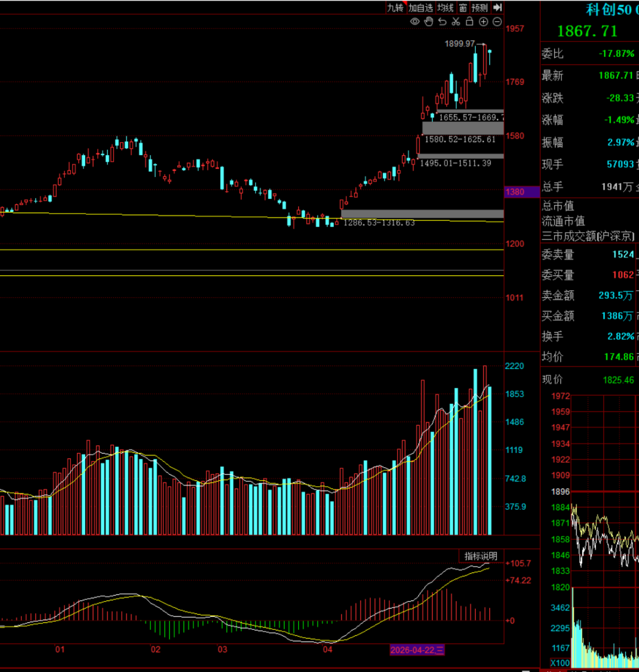The height and width of the screenshot is (672, 639).
Task: Click the 1957 price axis label
Action: 515,28
